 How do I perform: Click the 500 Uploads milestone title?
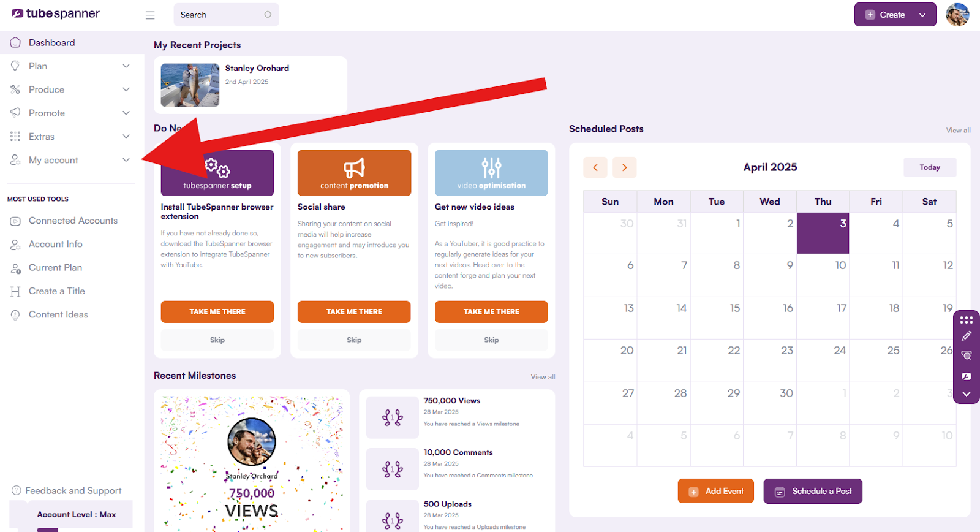pyautogui.click(x=448, y=504)
